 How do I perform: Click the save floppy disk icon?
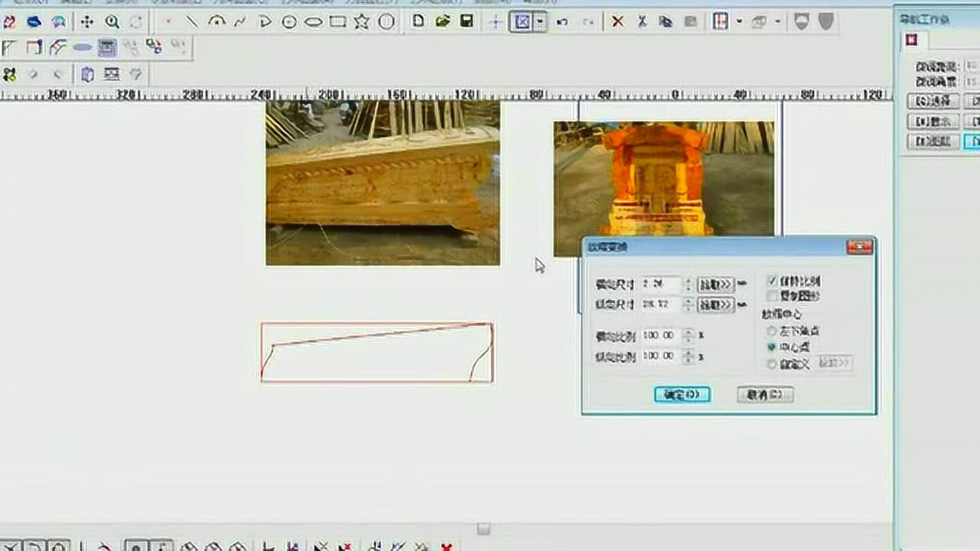pos(466,21)
